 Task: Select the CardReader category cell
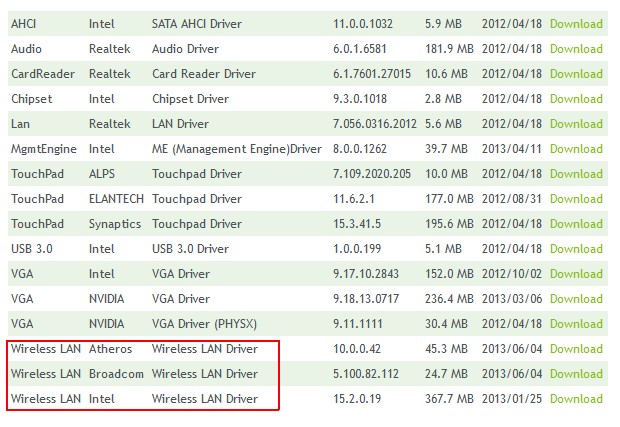tap(43, 74)
